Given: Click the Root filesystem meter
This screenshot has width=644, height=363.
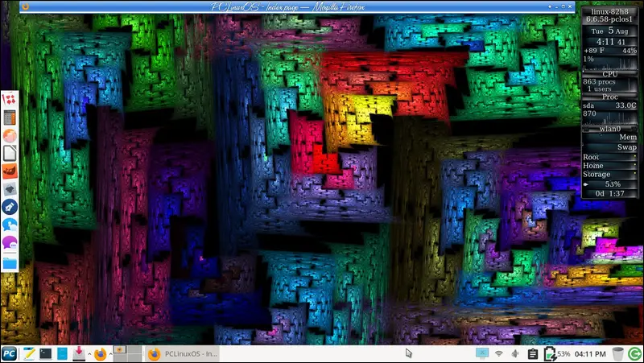Looking at the screenshot, I should click(x=609, y=157).
